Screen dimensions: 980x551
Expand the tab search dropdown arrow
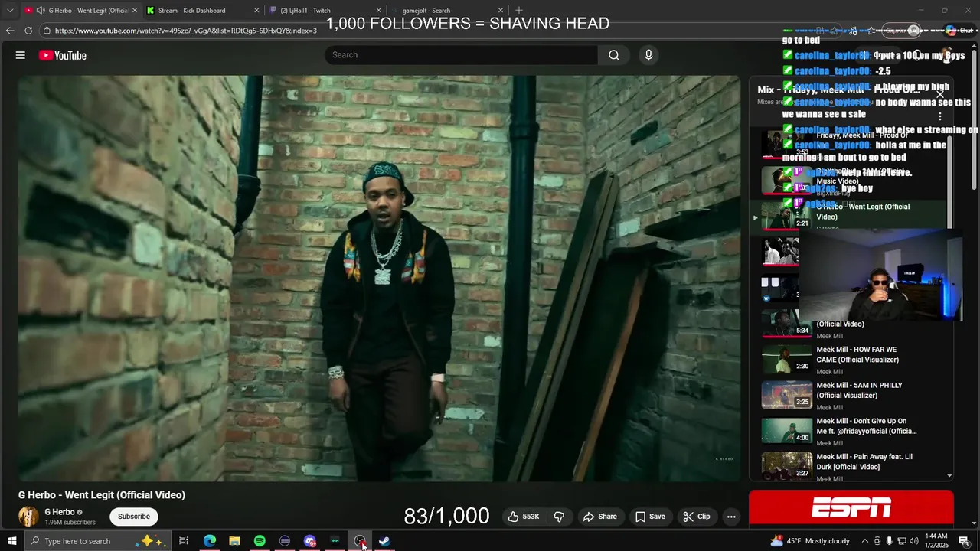[x=9, y=11]
